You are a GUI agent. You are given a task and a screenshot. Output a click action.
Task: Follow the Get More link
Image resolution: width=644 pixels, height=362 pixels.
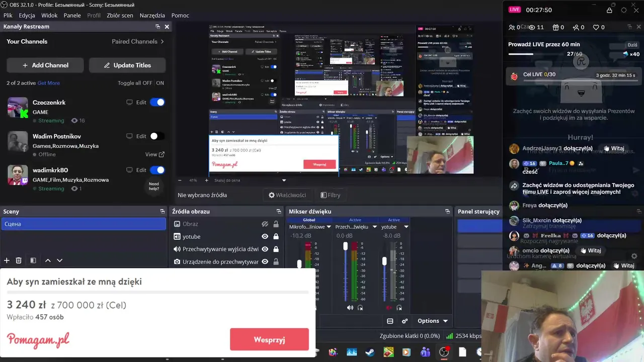click(x=48, y=83)
